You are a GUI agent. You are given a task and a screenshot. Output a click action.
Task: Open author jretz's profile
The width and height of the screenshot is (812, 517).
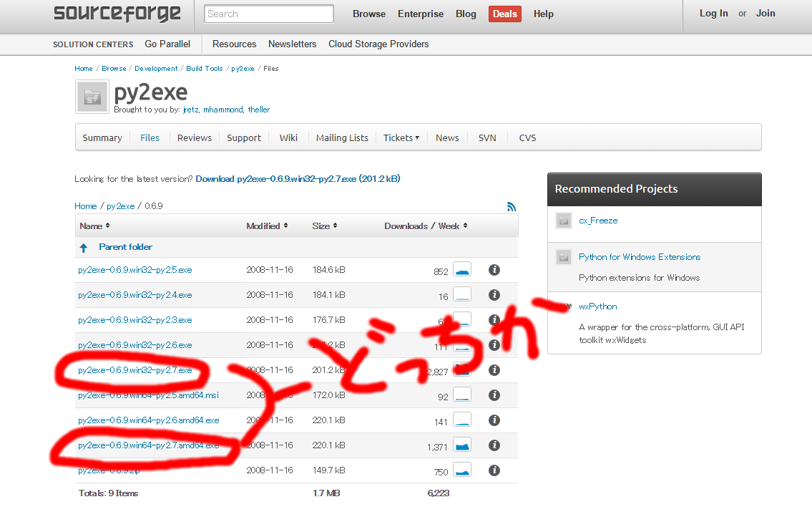(x=190, y=110)
